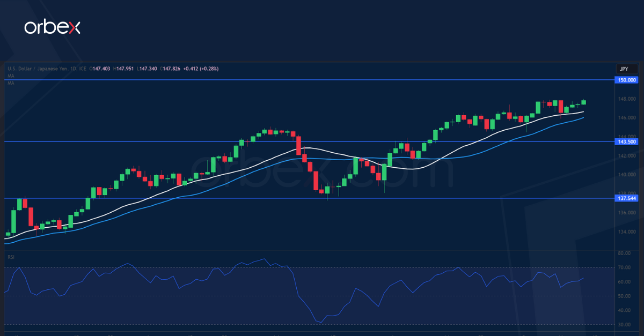Click the 140.000 price axis value
Image resolution: width=644 pixels, height=336 pixels.
tap(627, 175)
